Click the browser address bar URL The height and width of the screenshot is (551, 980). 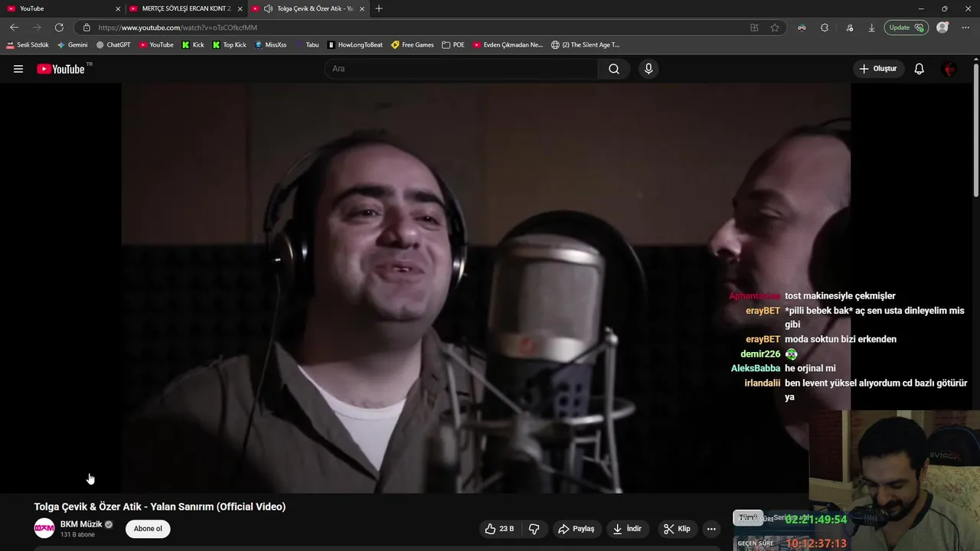tap(178, 28)
